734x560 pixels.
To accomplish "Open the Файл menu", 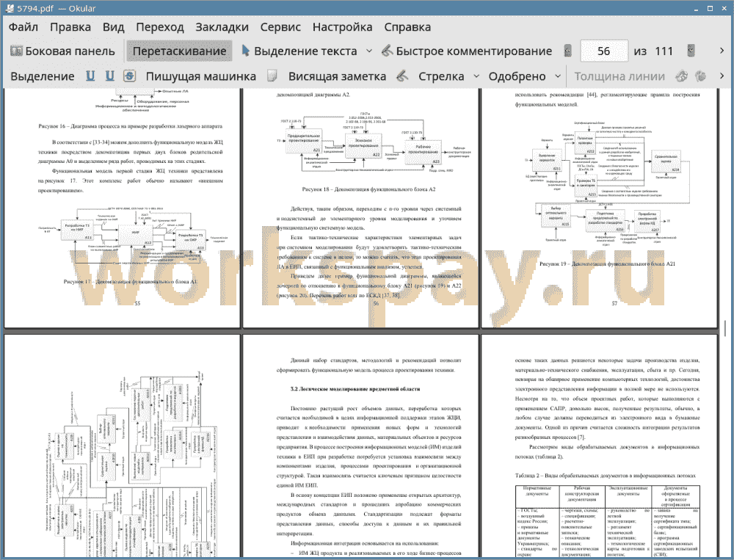I will tap(23, 27).
